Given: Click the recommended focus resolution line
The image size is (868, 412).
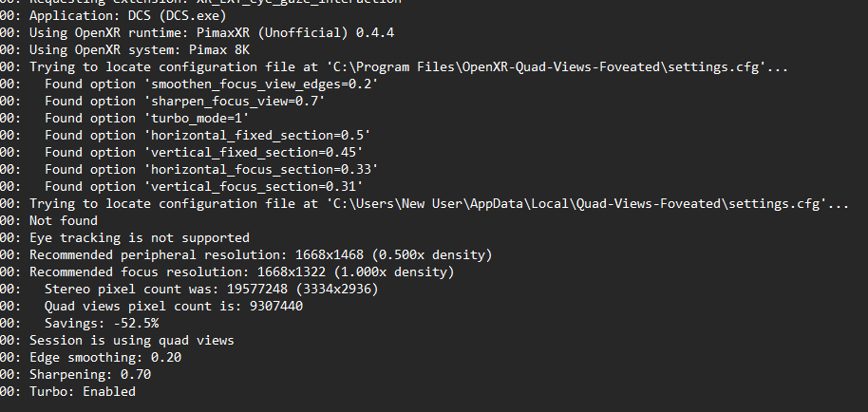Looking at the screenshot, I should pyautogui.click(x=242, y=272).
